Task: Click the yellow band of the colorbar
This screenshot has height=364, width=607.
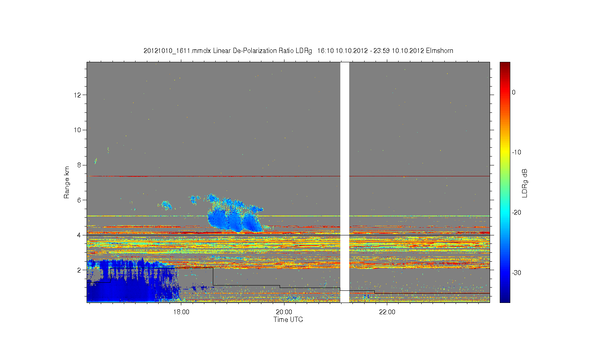Action: click(505, 152)
